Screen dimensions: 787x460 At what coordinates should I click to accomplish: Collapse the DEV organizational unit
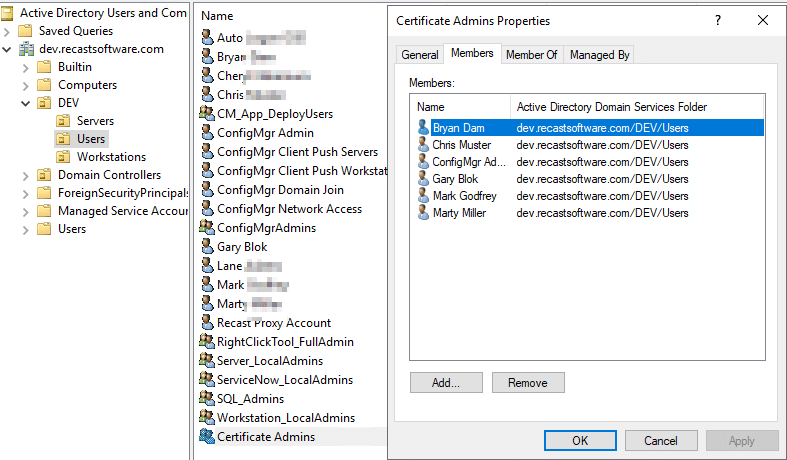tap(25, 103)
